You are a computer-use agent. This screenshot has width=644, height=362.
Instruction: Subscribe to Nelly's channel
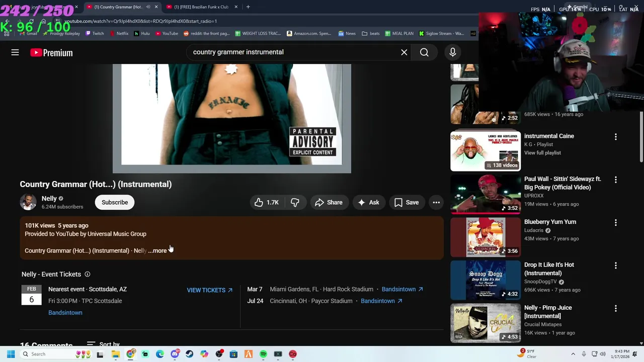(x=115, y=203)
